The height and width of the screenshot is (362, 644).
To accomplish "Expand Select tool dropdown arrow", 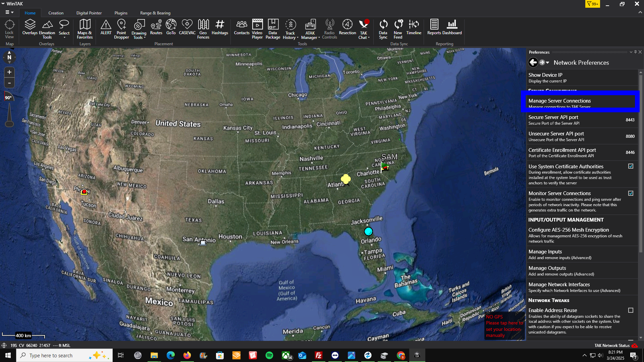I will point(64,38).
